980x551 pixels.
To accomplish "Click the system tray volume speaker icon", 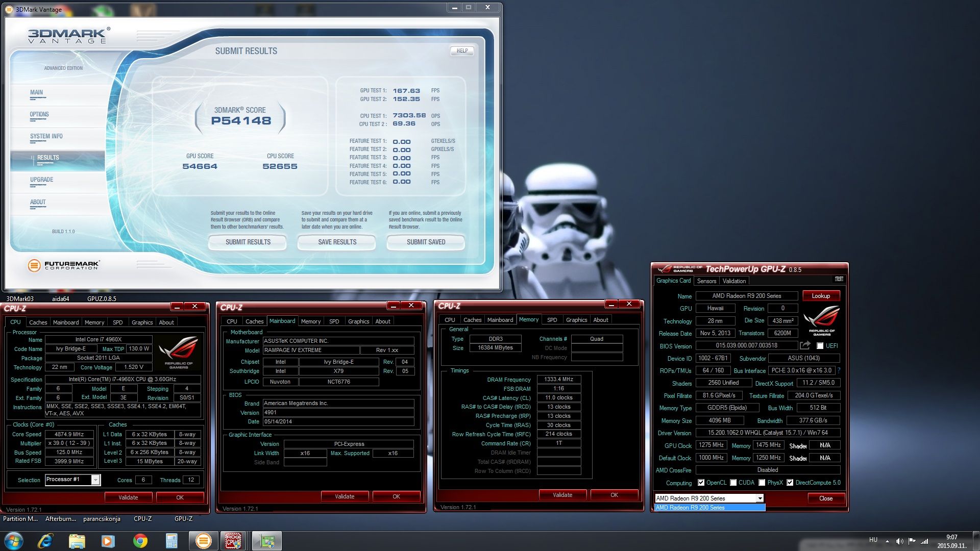I will (899, 541).
